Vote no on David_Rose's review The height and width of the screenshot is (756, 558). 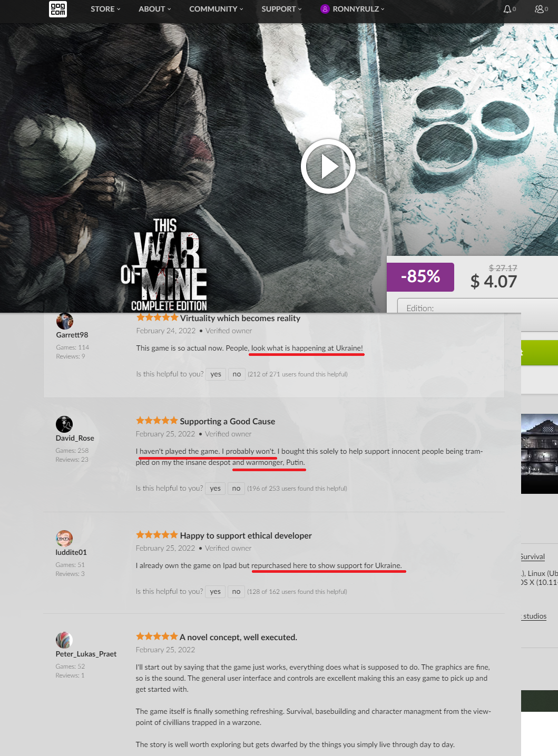236,489
